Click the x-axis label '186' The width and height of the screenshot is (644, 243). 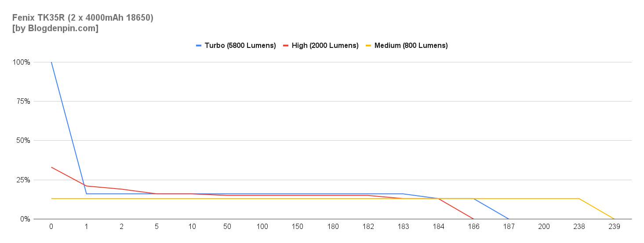click(x=473, y=227)
